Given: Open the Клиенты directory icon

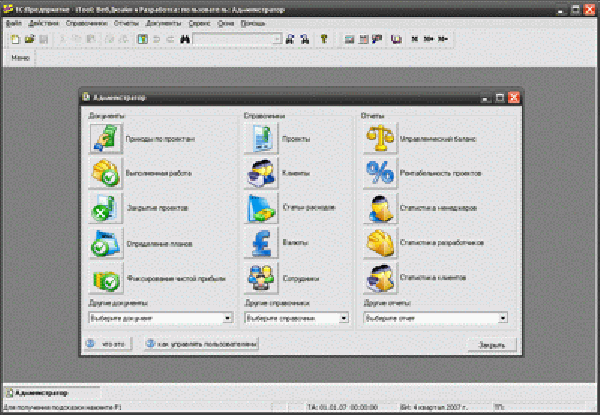Looking at the screenshot, I should point(261,173).
